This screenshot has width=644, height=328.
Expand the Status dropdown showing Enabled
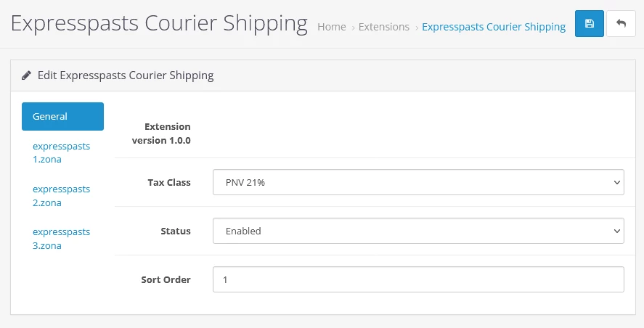tap(418, 231)
